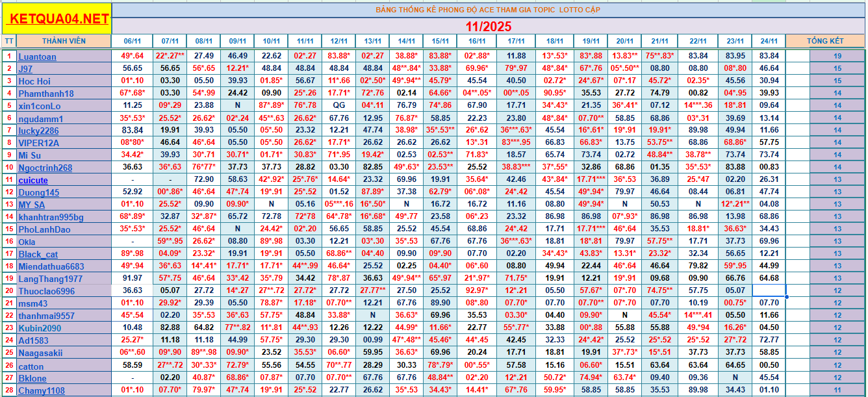The image size is (868, 397).
Task: Select the 06/11 date column header
Action: click(133, 41)
